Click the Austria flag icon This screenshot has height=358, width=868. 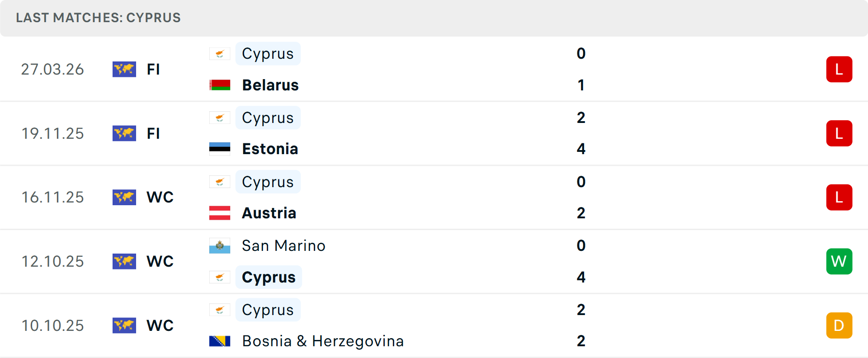pyautogui.click(x=220, y=213)
